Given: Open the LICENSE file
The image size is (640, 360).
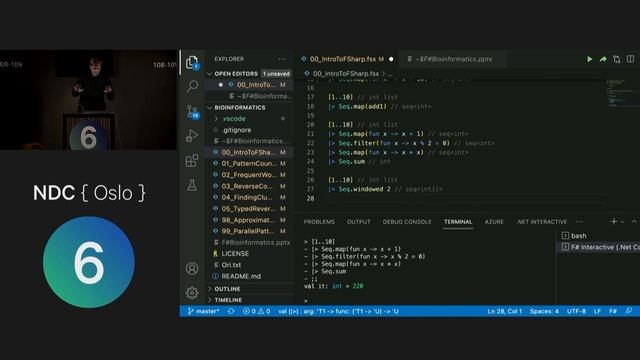Looking at the screenshot, I should pos(249,253).
